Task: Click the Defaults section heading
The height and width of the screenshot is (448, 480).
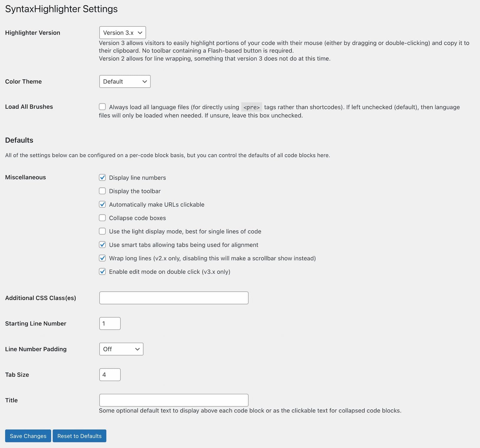Action: pos(19,140)
